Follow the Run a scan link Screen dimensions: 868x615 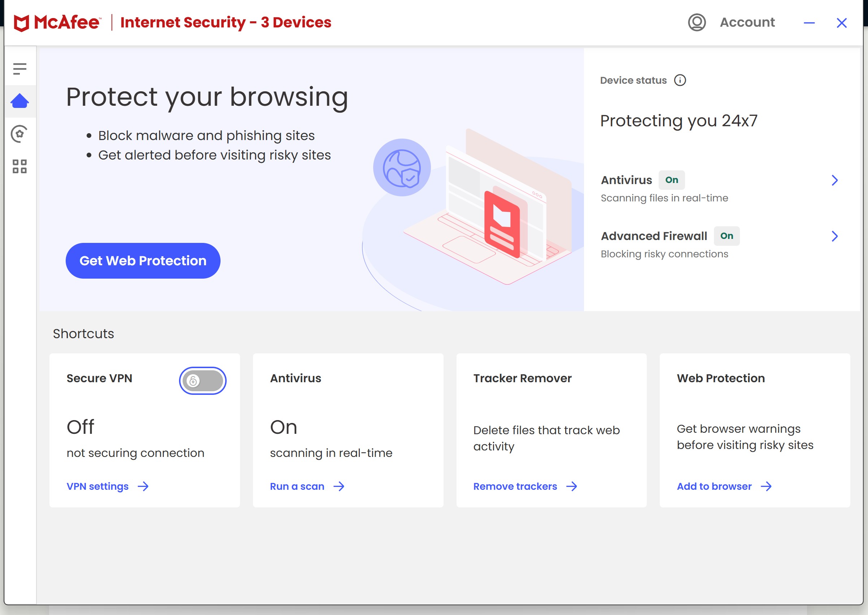(297, 486)
